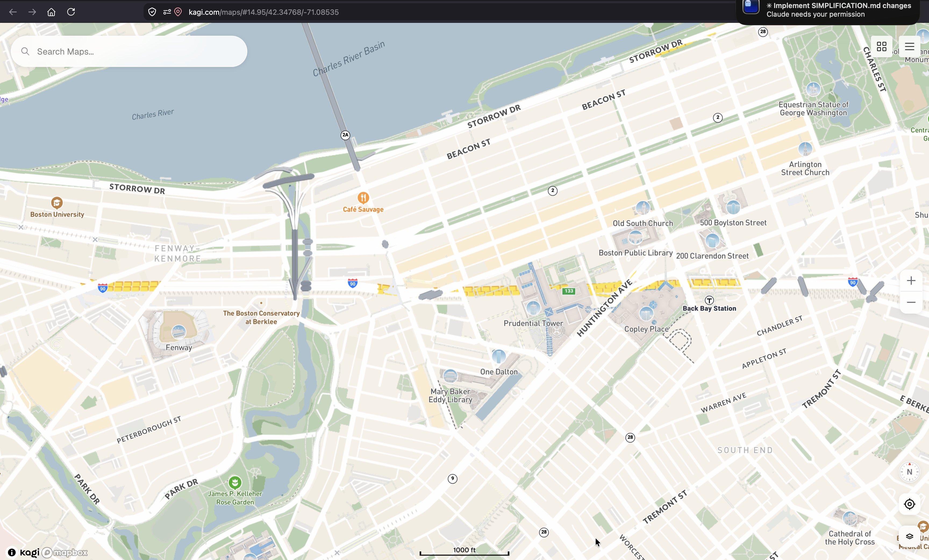This screenshot has height=560, width=929.
Task: Zoom out with the minus button
Action: [x=911, y=302]
